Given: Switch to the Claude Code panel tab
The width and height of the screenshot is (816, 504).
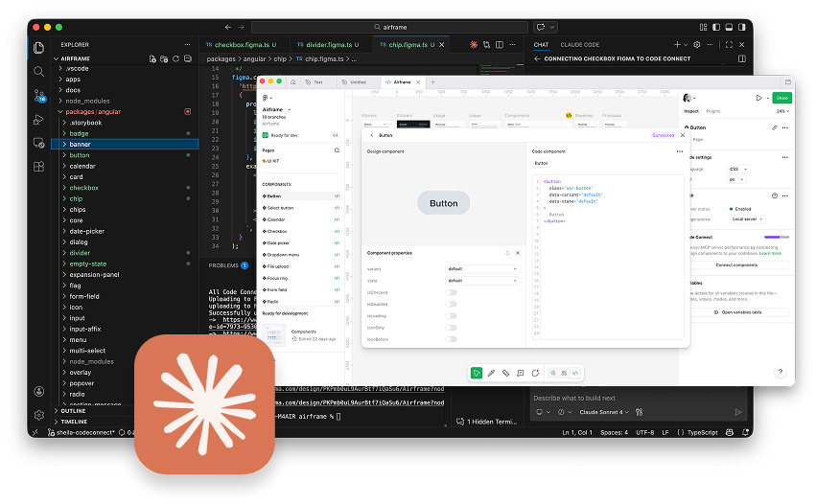Looking at the screenshot, I should click(578, 45).
